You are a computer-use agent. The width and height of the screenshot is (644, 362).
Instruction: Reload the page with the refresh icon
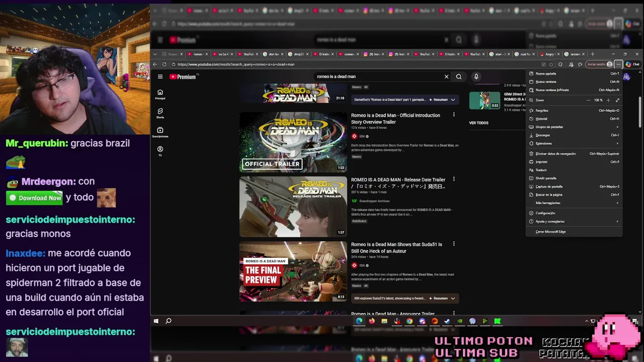coord(164,64)
